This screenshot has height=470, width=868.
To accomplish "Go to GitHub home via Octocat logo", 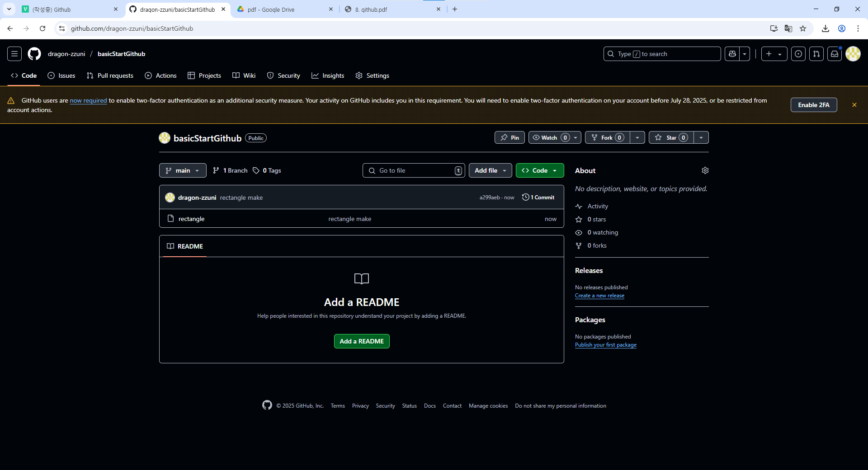I will [34, 54].
